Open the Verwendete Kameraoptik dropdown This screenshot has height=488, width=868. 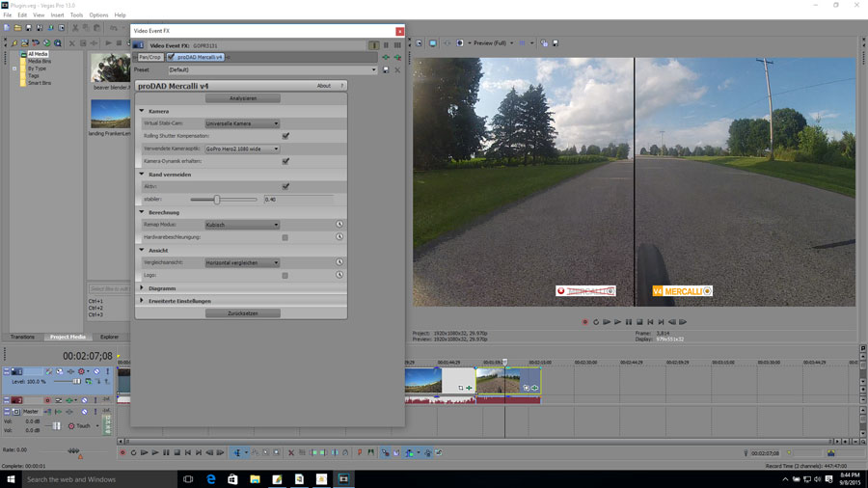(242, 149)
